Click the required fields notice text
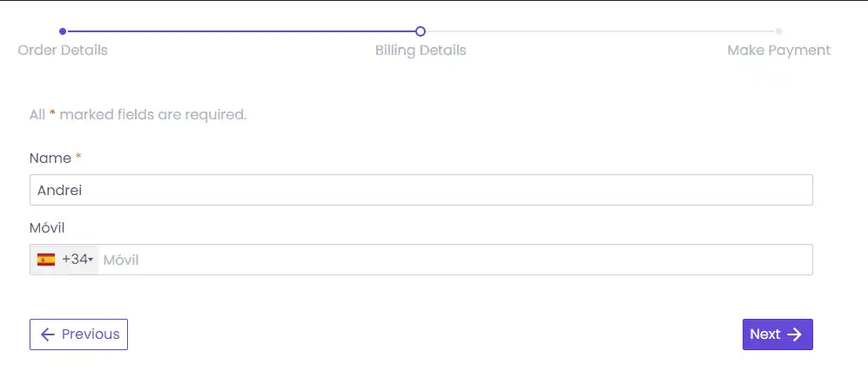 pyautogui.click(x=138, y=114)
